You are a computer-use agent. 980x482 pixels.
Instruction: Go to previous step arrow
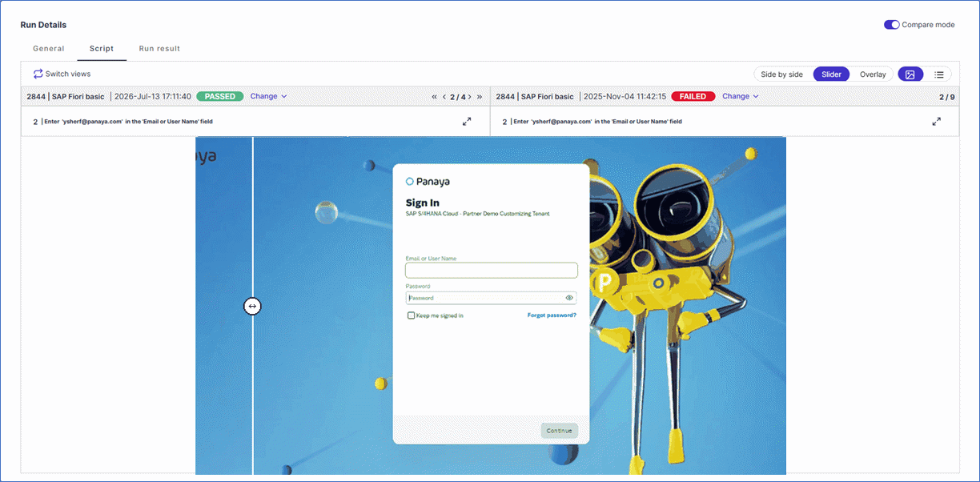click(x=444, y=97)
